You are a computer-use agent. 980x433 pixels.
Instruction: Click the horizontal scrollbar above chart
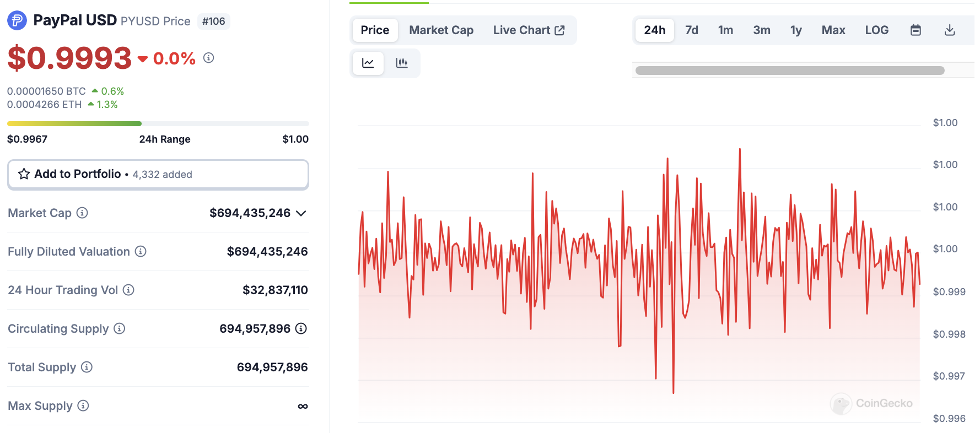790,71
